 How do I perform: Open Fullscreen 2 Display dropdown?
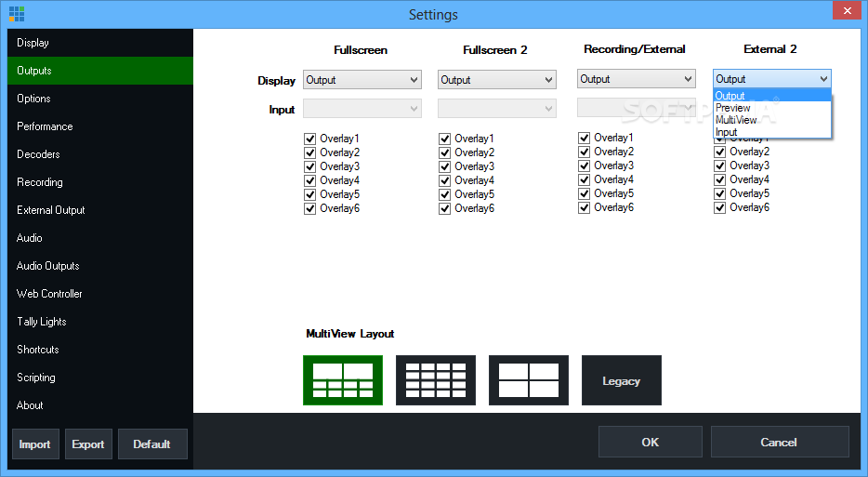click(497, 80)
